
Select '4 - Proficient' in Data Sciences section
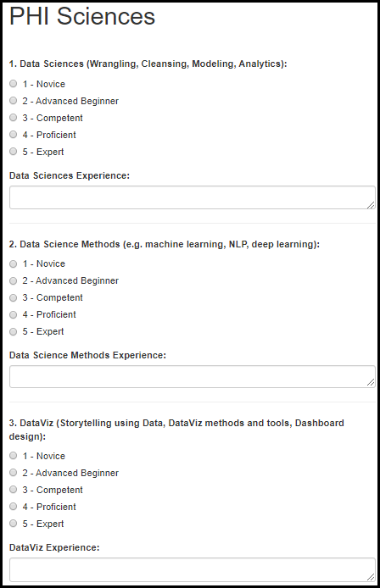pyautogui.click(x=13, y=134)
